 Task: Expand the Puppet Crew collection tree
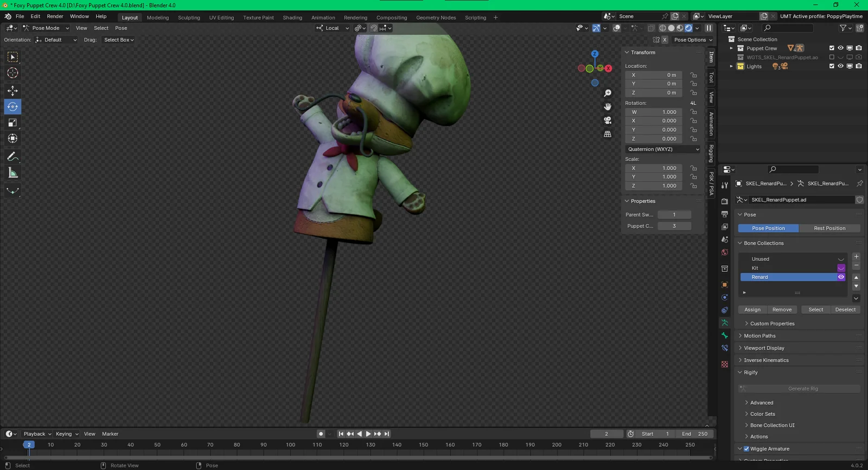731,48
